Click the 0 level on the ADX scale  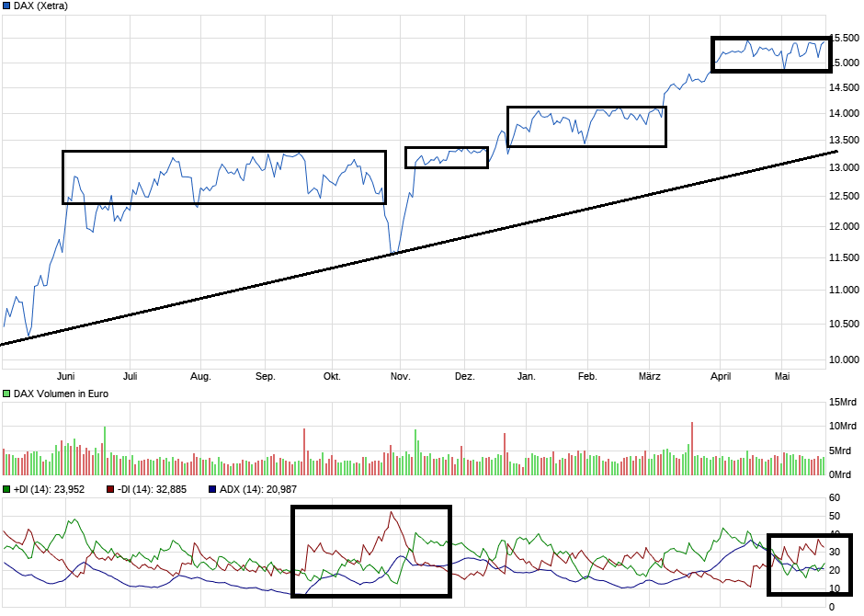point(832,607)
